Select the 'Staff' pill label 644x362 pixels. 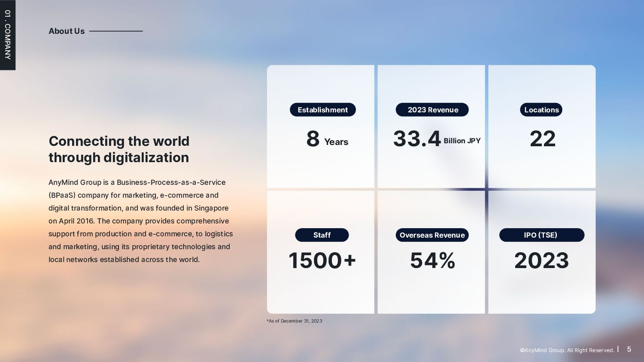click(322, 235)
